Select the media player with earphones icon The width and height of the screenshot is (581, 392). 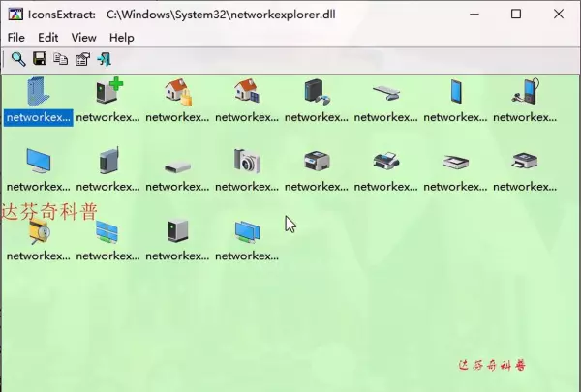(526, 91)
